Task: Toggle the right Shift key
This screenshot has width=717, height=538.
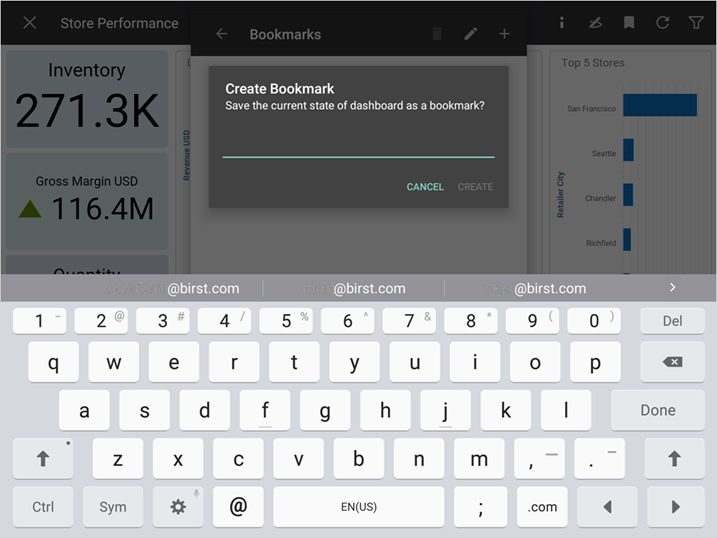Action: [x=674, y=459]
